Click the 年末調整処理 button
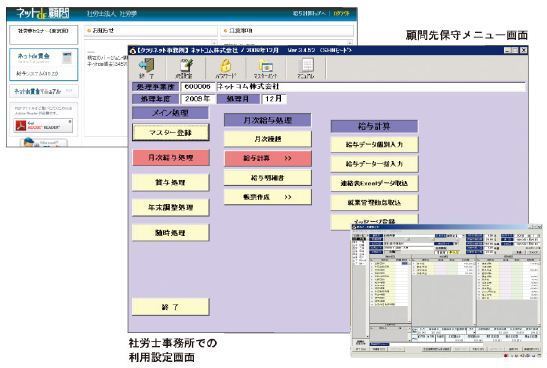 (x=171, y=208)
